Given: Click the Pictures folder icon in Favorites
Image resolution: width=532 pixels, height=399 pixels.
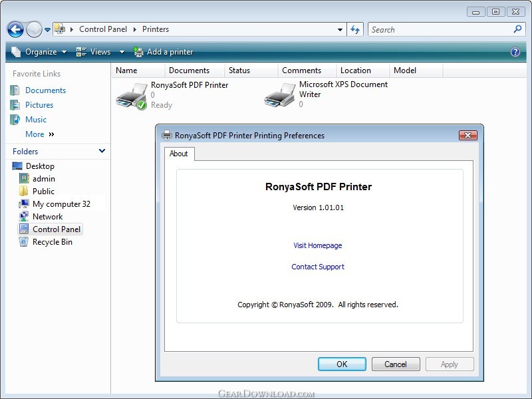Looking at the screenshot, I should (x=15, y=105).
